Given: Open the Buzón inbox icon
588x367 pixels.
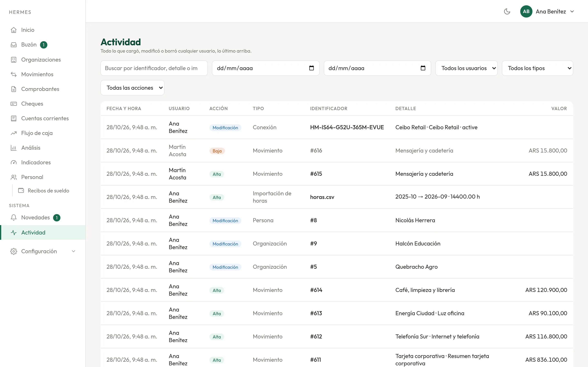Looking at the screenshot, I should (14, 45).
